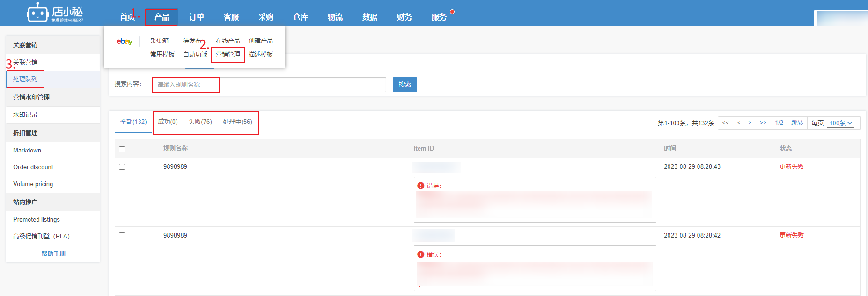
Task: Switch to the 失败(76) tab
Action: (200, 122)
